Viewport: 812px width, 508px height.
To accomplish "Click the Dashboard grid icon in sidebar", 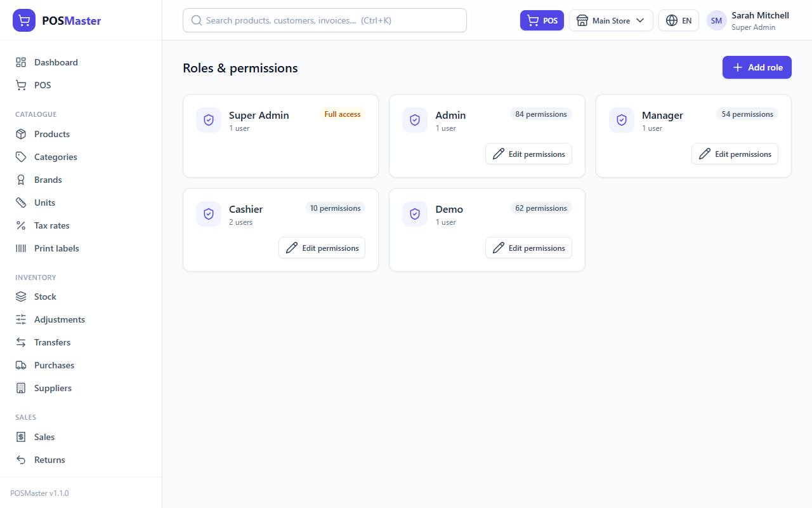I will [x=21, y=62].
